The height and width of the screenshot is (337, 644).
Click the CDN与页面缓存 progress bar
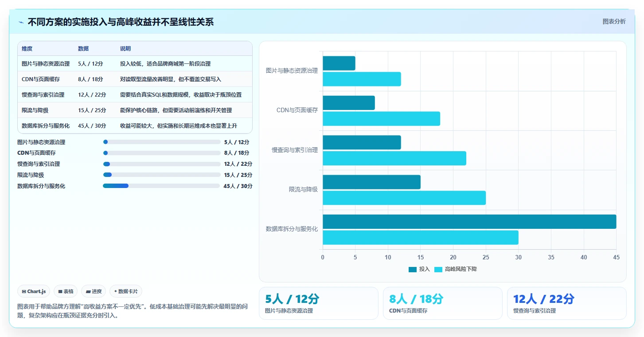point(162,153)
